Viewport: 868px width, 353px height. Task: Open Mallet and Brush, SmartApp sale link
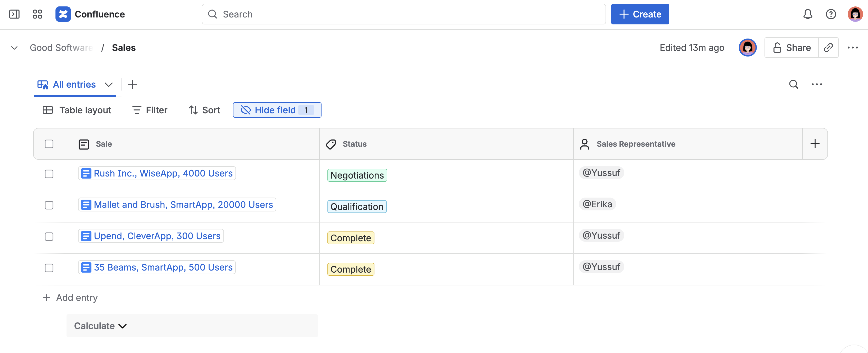click(183, 205)
